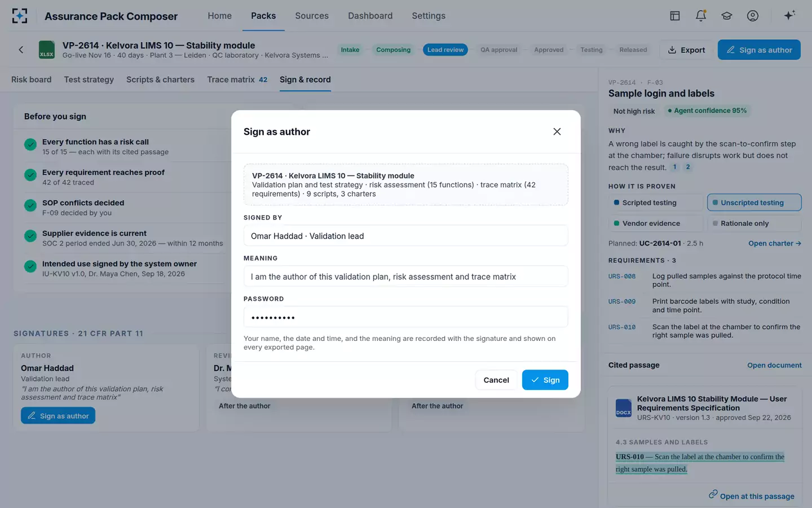This screenshot has height=508, width=812.
Task: Follow the Open document link
Action: [774, 365]
